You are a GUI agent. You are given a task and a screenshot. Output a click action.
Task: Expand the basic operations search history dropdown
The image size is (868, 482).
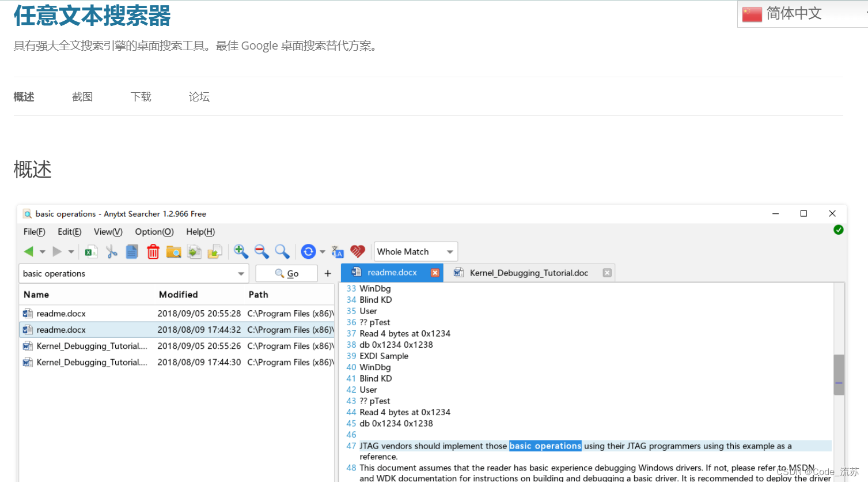pos(241,274)
